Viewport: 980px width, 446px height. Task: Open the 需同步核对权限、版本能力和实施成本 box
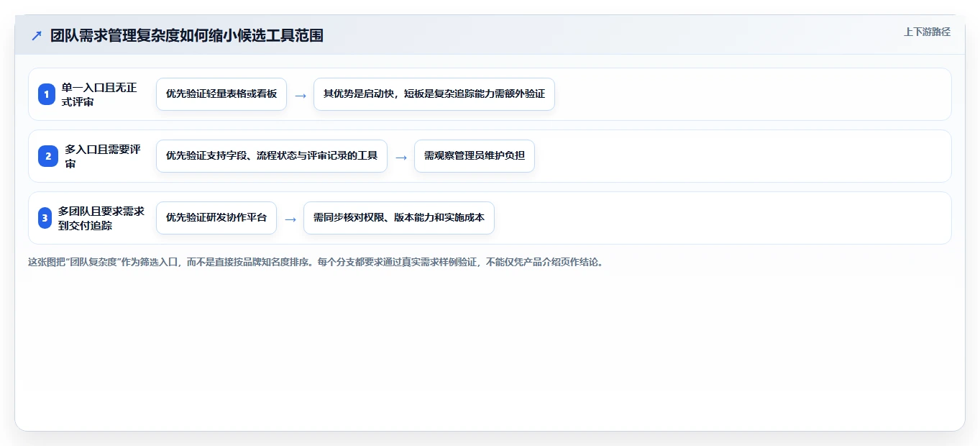point(399,218)
